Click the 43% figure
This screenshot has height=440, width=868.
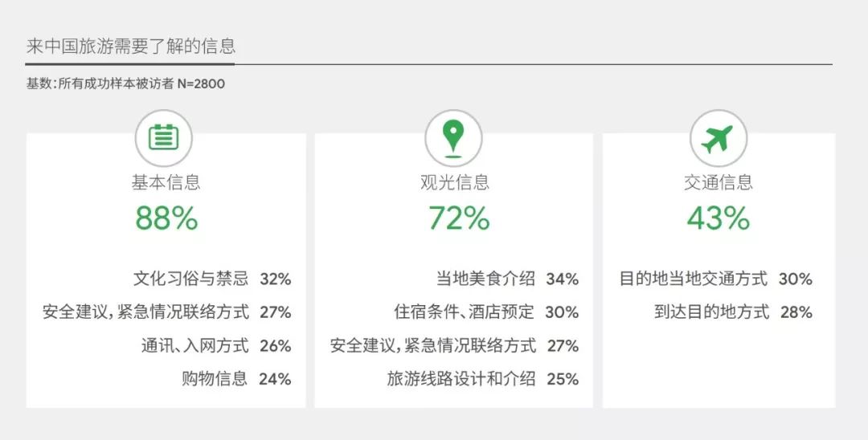tap(719, 218)
